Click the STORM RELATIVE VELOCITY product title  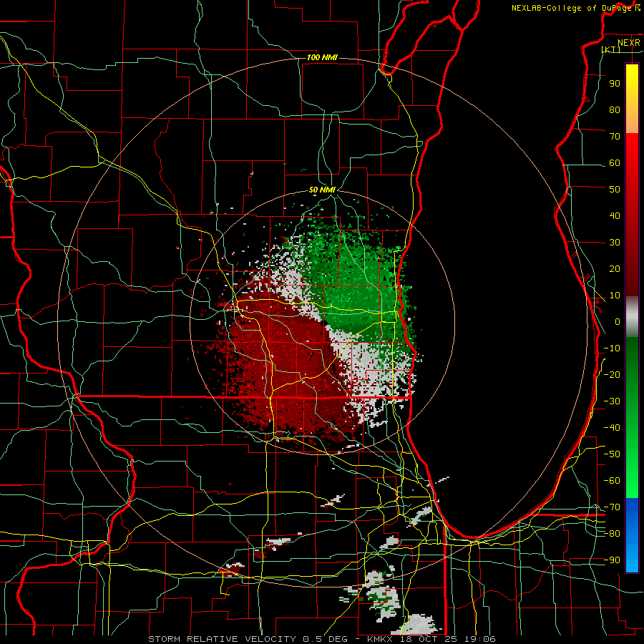(221, 639)
